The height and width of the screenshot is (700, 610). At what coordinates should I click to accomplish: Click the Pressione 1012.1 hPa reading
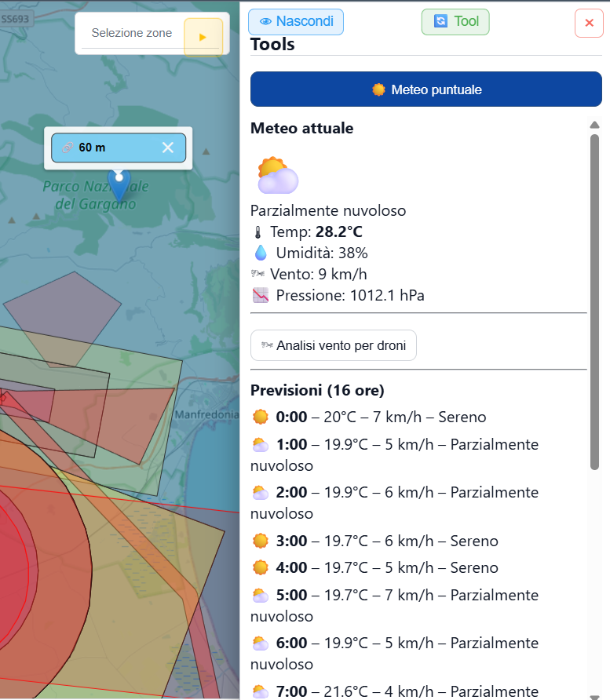[x=350, y=296]
